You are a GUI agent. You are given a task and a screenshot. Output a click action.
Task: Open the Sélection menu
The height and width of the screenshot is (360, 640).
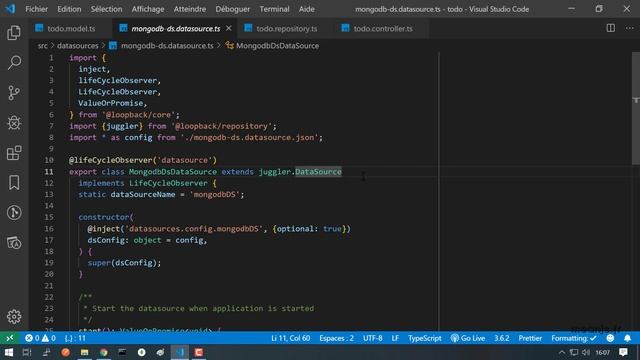tap(106, 9)
